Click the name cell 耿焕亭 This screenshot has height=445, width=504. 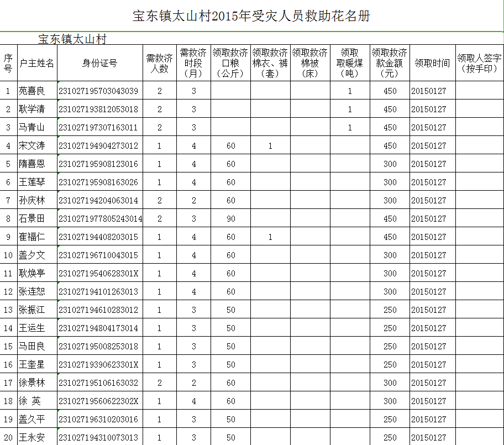coord(37,273)
